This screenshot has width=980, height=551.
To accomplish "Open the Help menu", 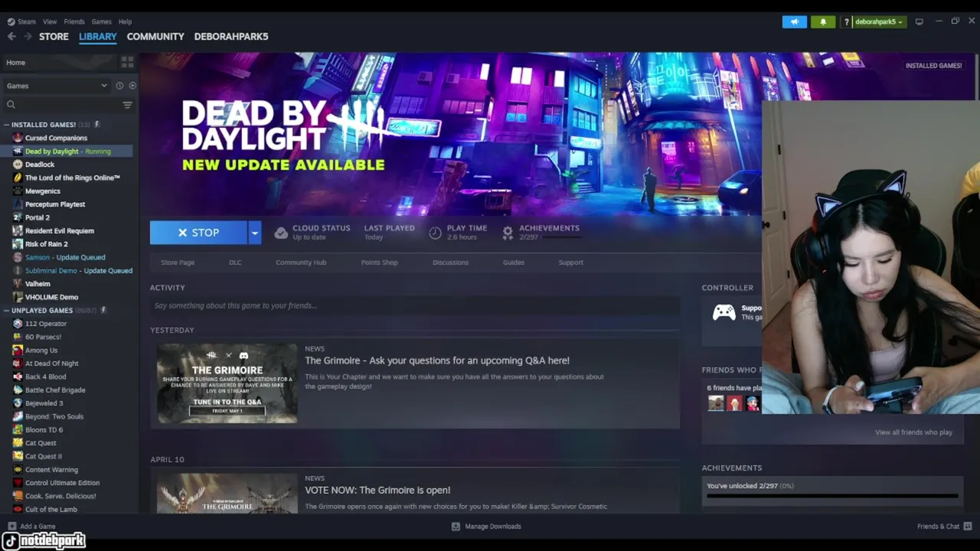I will 125,21.
